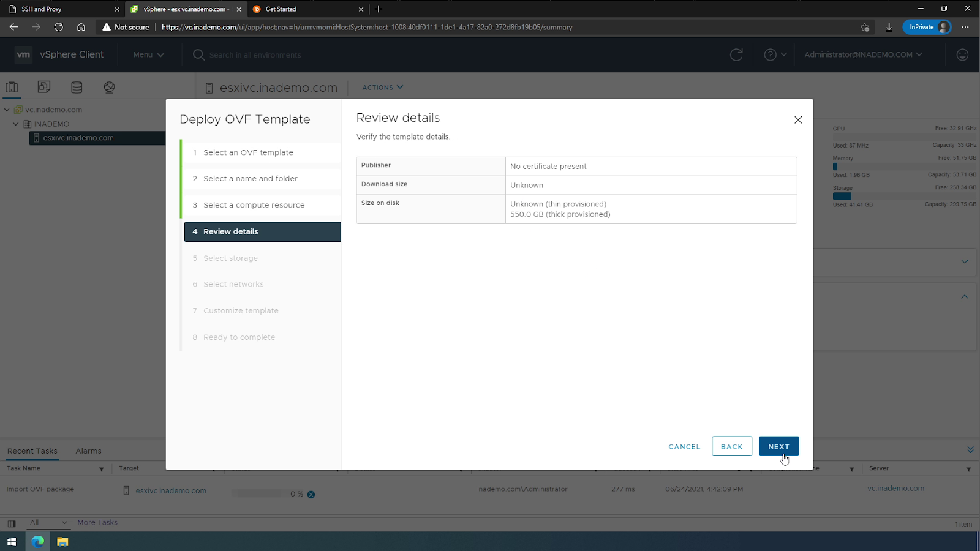980x551 pixels.
Task: Click the smiley feedback icon
Action: pos(962,54)
